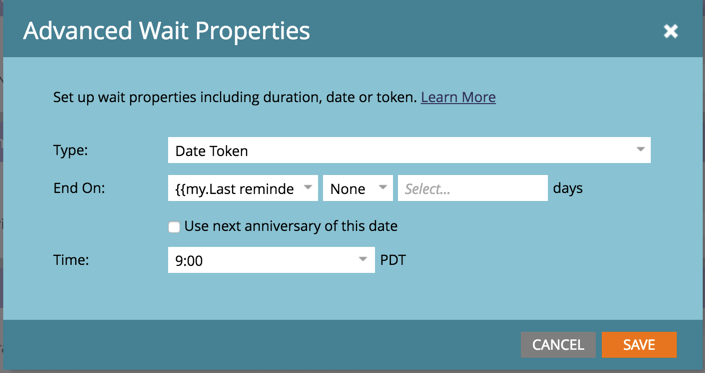Click the 'End On:' field label
Screen dimensions: 705x373
click(79, 188)
